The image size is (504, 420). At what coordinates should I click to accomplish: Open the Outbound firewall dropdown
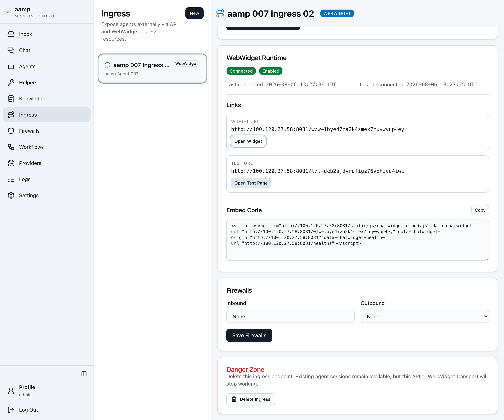425,316
